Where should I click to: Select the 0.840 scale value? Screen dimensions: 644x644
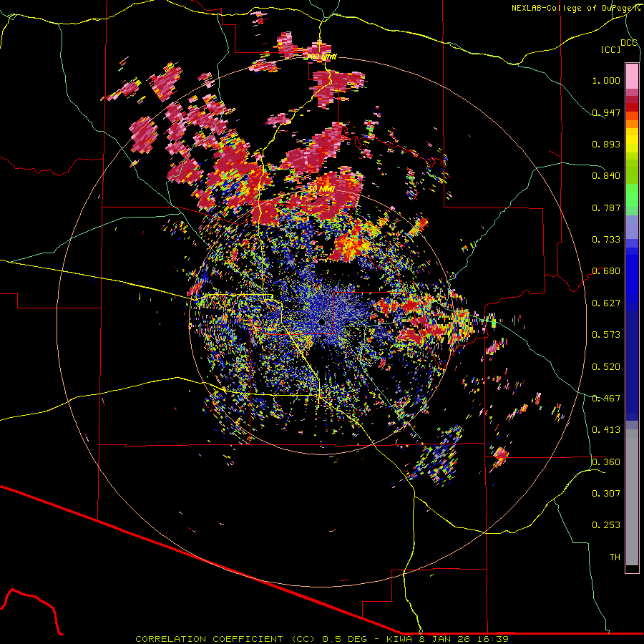[606, 176]
